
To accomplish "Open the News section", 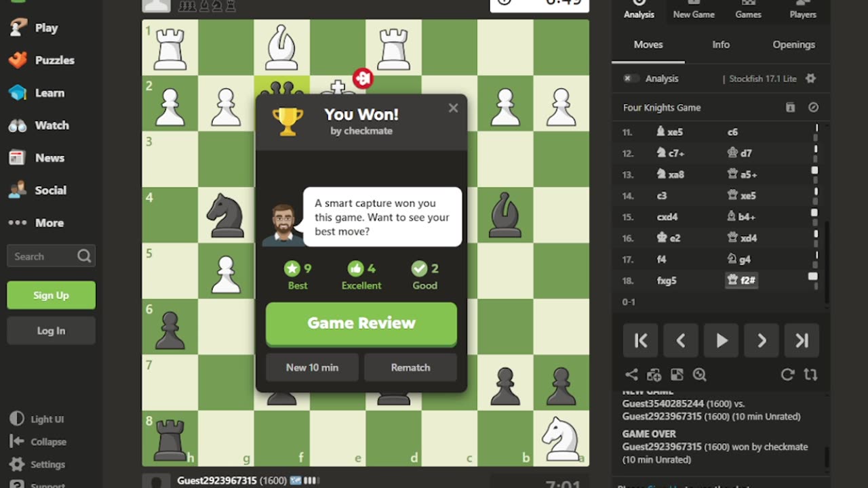I will click(x=37, y=158).
